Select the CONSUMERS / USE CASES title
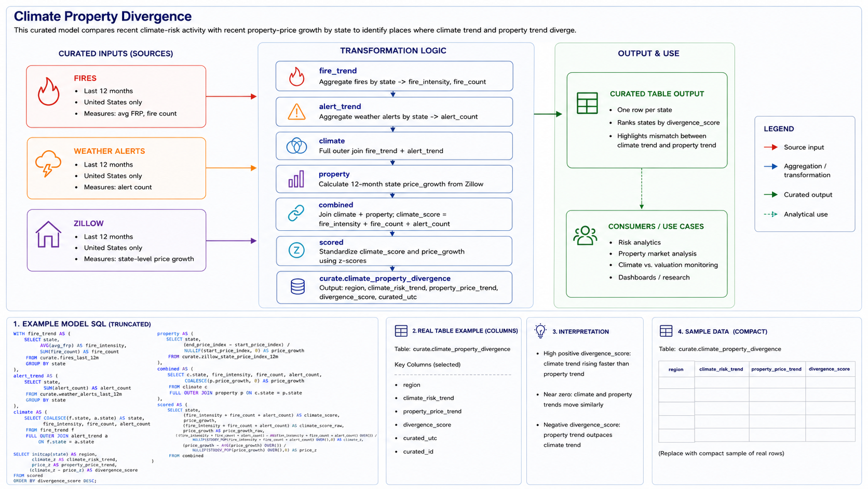This screenshot has height=489, width=868. click(656, 227)
